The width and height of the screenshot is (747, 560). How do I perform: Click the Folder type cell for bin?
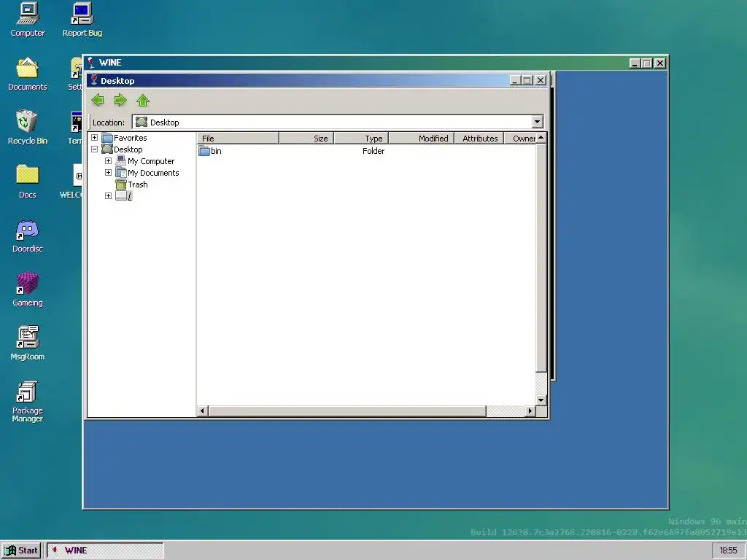point(373,151)
